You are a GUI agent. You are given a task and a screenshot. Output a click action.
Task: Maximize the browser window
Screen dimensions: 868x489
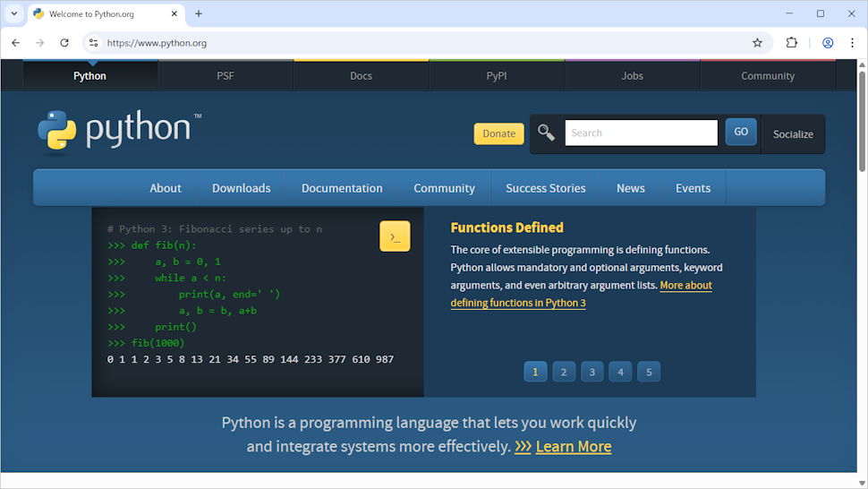(x=821, y=13)
